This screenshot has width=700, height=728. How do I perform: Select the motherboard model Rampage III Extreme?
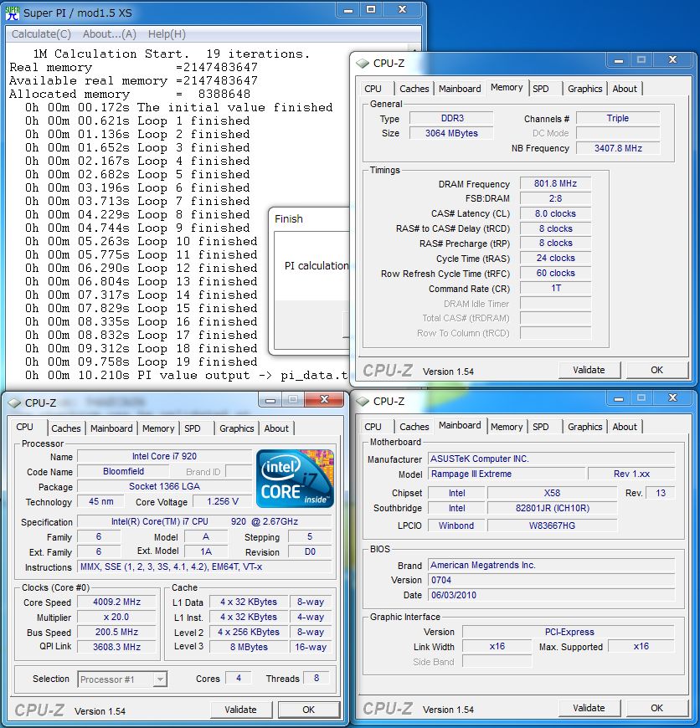(x=507, y=474)
